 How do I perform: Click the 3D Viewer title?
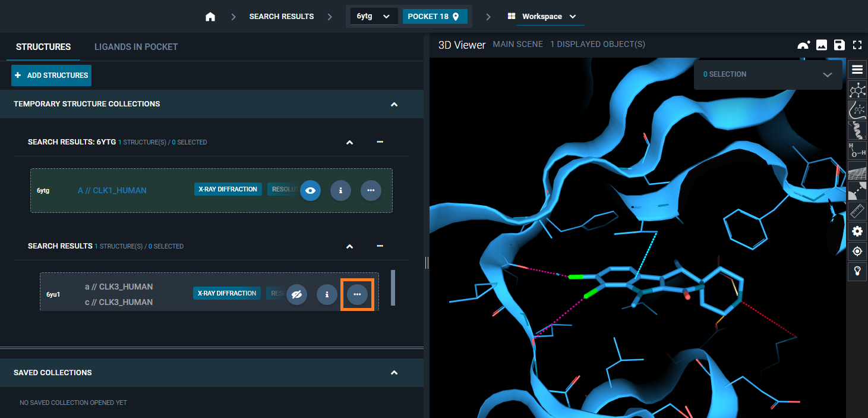coord(462,45)
